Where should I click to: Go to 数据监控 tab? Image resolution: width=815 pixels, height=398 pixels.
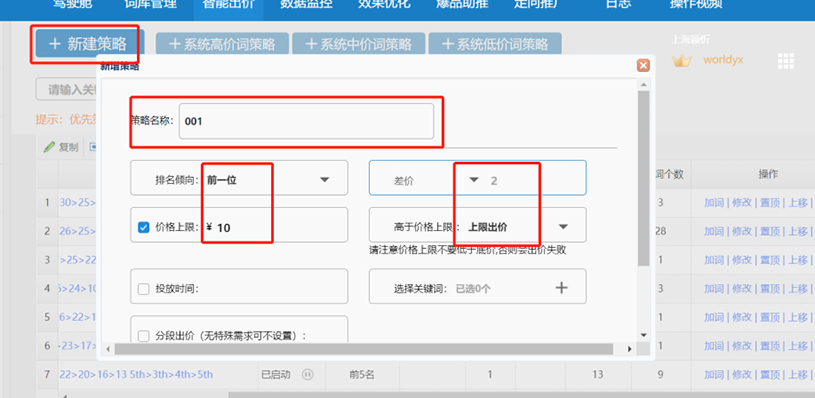(x=306, y=4)
